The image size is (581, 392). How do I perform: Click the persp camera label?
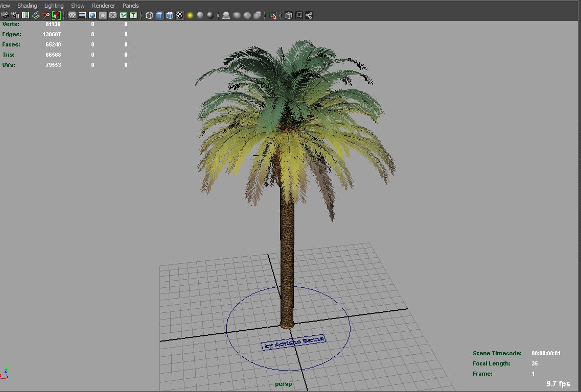point(283,383)
